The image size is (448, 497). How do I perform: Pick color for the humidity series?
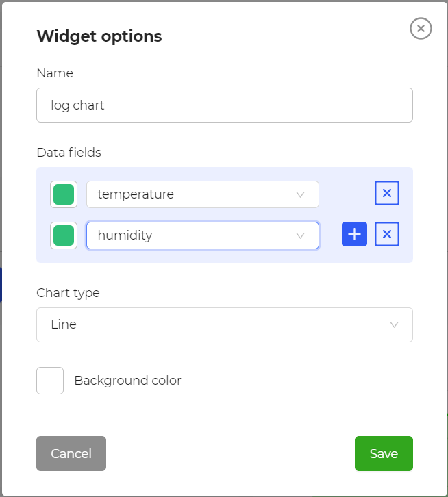(x=64, y=235)
